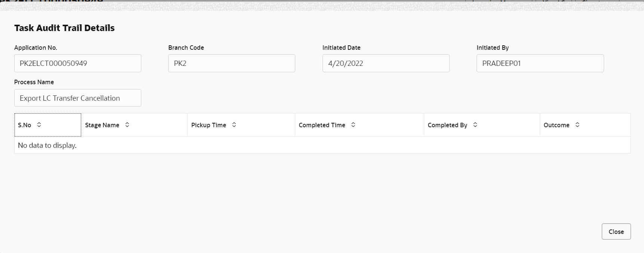Click the Pickup Time header text
Image resolution: width=644 pixels, height=253 pixels.
coord(209,125)
